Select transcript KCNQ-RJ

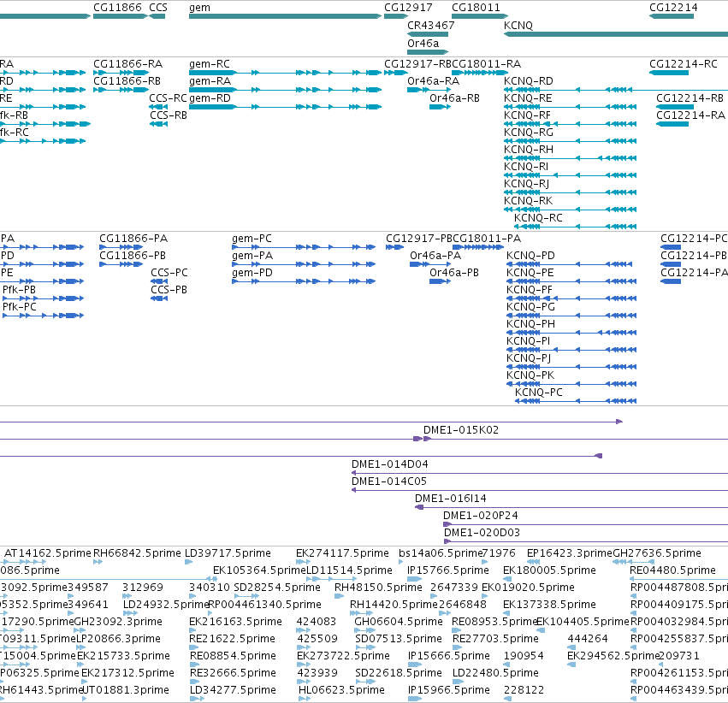570,192
